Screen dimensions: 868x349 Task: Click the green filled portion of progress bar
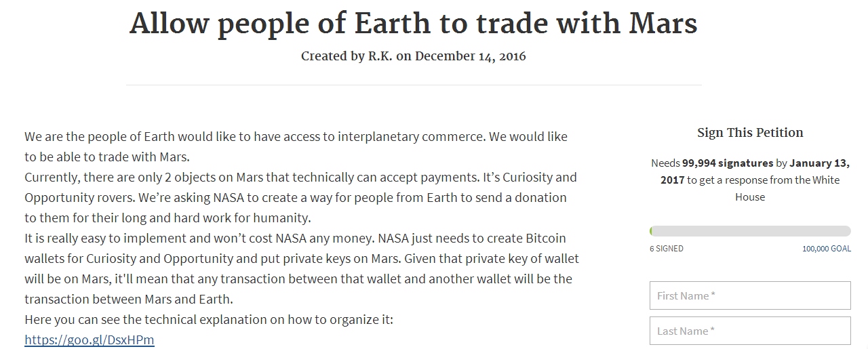click(x=652, y=231)
